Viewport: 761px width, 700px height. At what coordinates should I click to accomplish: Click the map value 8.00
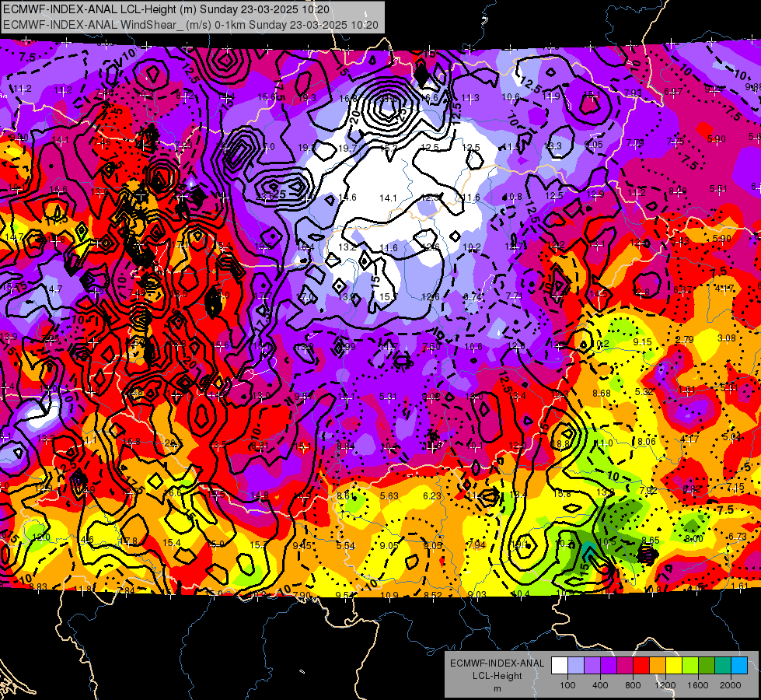tap(693, 539)
